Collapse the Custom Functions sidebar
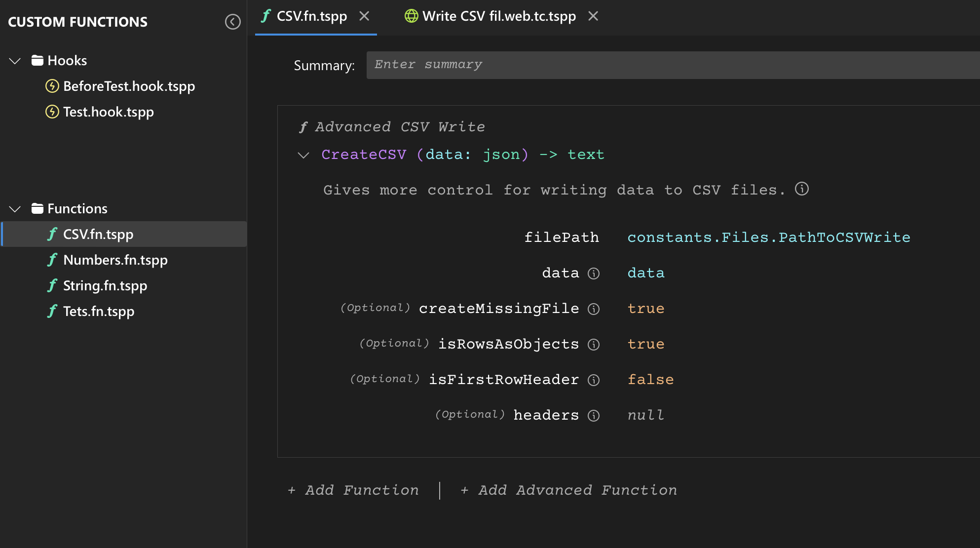Screen dimensions: 980x548 (232, 22)
